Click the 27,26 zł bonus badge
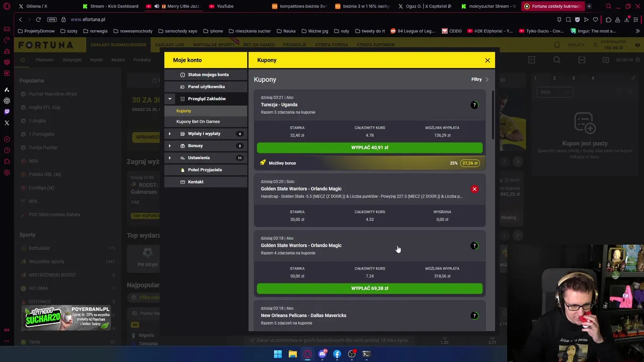The width and height of the screenshot is (644, 362). 470,163
